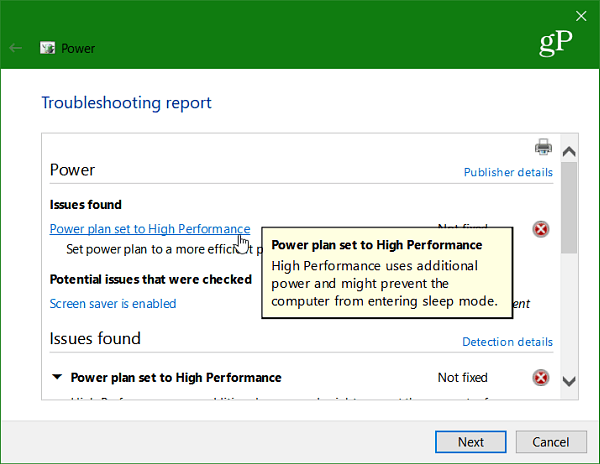Click the back arrow in header
The width and height of the screenshot is (600, 464).
pyautogui.click(x=16, y=48)
